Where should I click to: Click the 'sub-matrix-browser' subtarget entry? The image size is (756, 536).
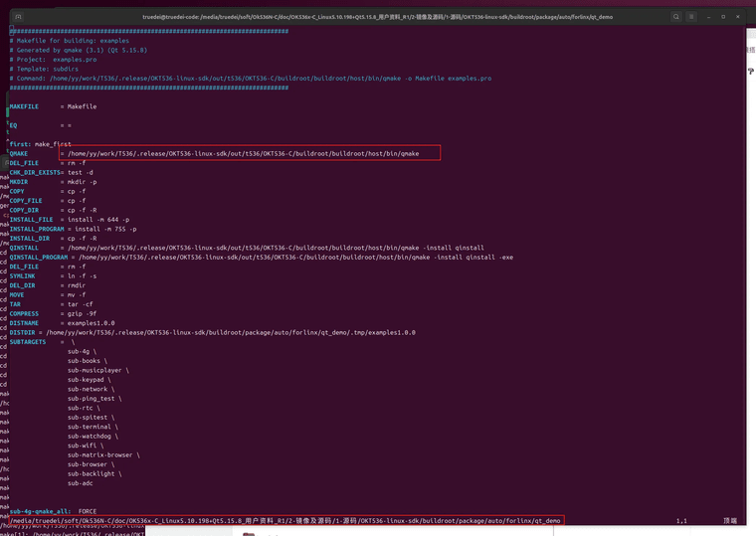coord(99,455)
